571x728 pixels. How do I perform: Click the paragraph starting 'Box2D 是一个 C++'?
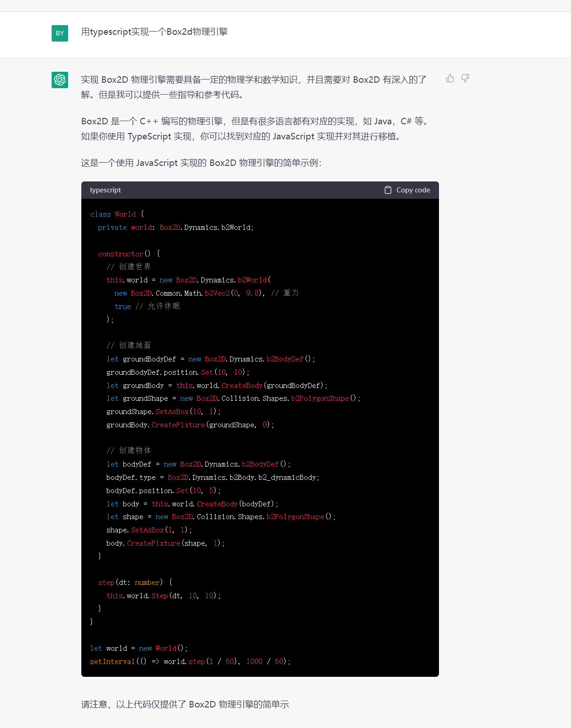point(255,129)
